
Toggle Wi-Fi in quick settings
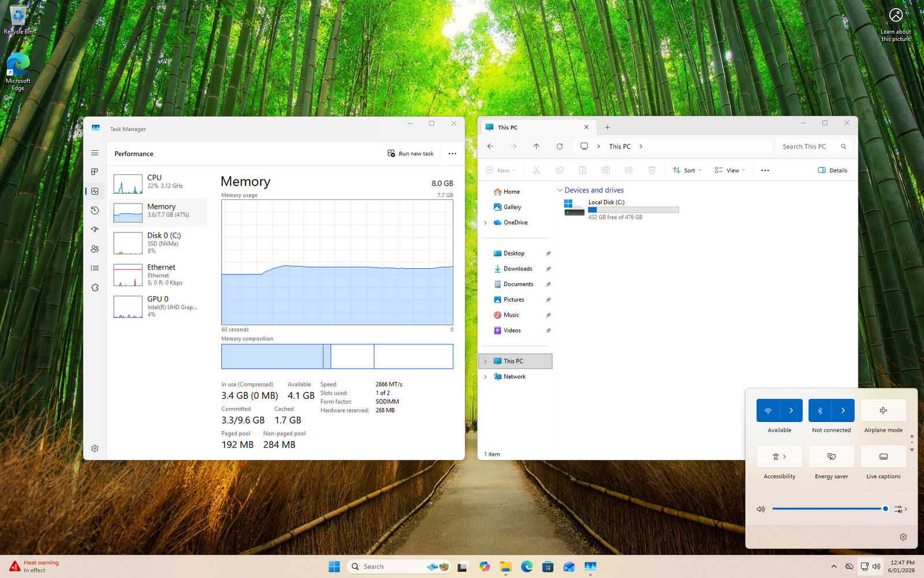[768, 410]
